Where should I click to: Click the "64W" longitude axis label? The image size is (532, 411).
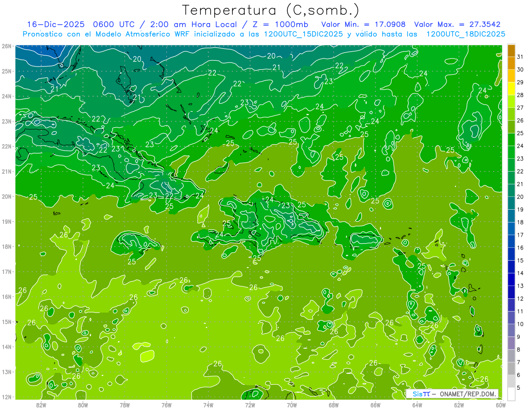tap(417, 405)
